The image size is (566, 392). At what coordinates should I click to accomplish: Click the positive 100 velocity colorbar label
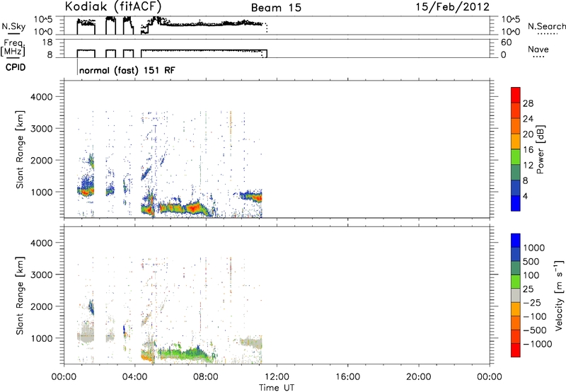[x=531, y=275]
